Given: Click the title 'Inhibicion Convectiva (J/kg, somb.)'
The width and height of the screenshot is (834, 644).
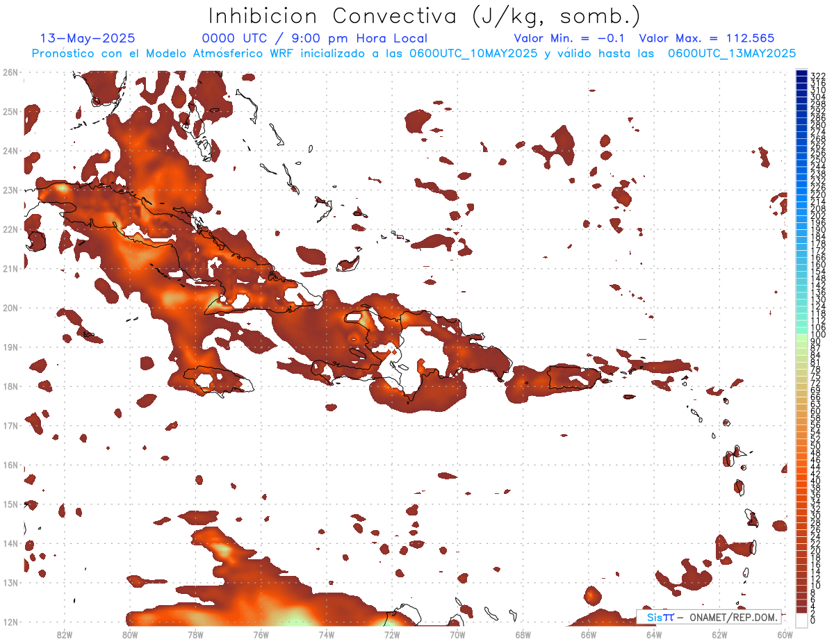Looking at the screenshot, I should (x=425, y=16).
